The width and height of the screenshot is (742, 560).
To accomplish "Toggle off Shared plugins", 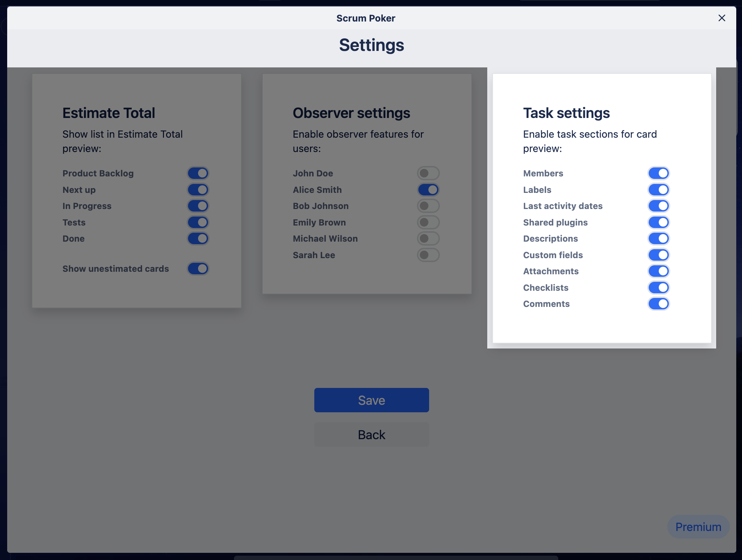I will tap(658, 222).
